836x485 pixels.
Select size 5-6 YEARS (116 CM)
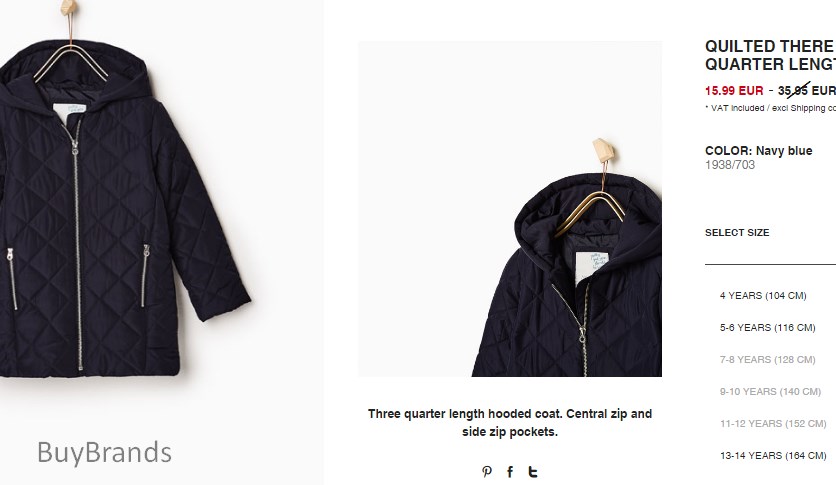pyautogui.click(x=767, y=328)
